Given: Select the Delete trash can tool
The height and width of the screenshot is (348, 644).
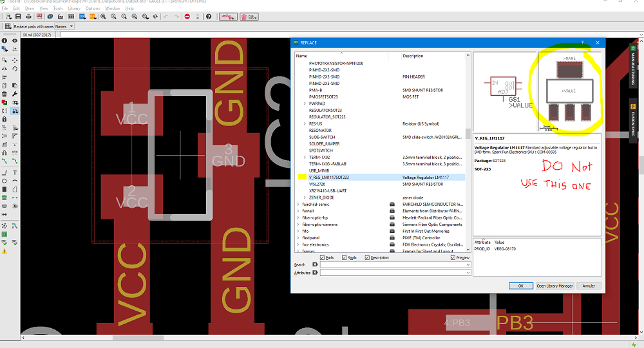Looking at the screenshot, I should [5, 94].
